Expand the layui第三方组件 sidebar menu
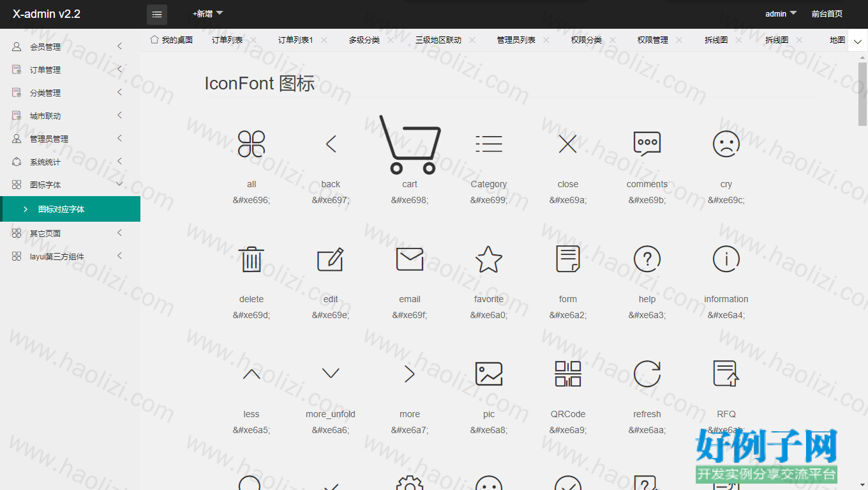The image size is (868, 490). point(70,256)
